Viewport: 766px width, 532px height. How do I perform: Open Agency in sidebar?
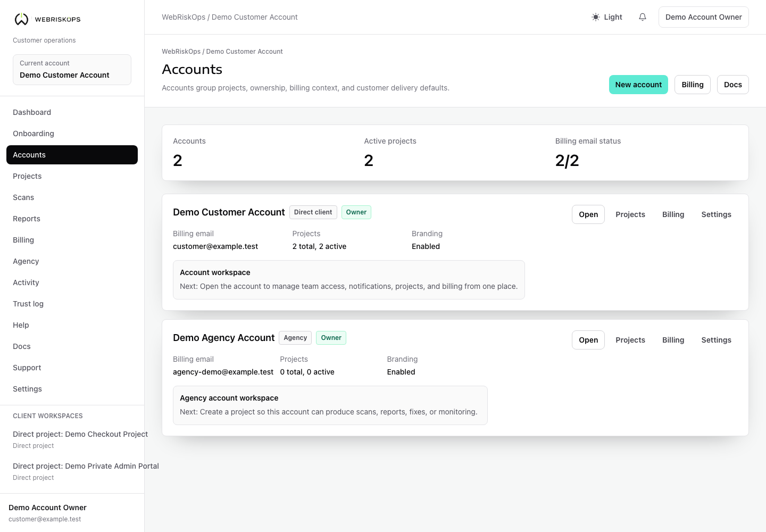tap(72, 261)
